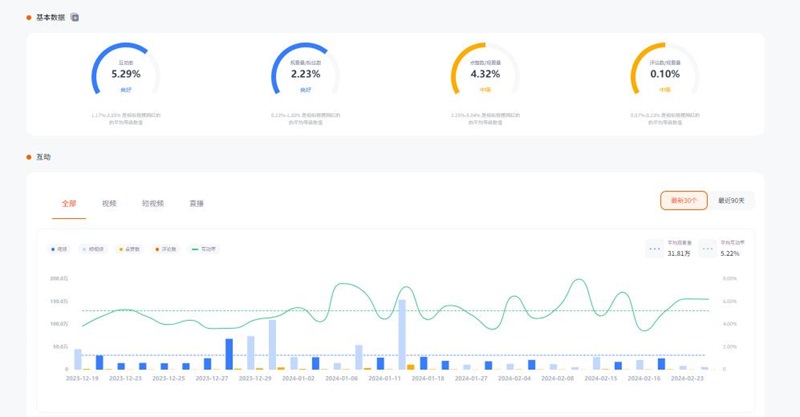Click the orange dot beside 互动 heading
Viewport: 800px width, 417px height.
coord(29,157)
